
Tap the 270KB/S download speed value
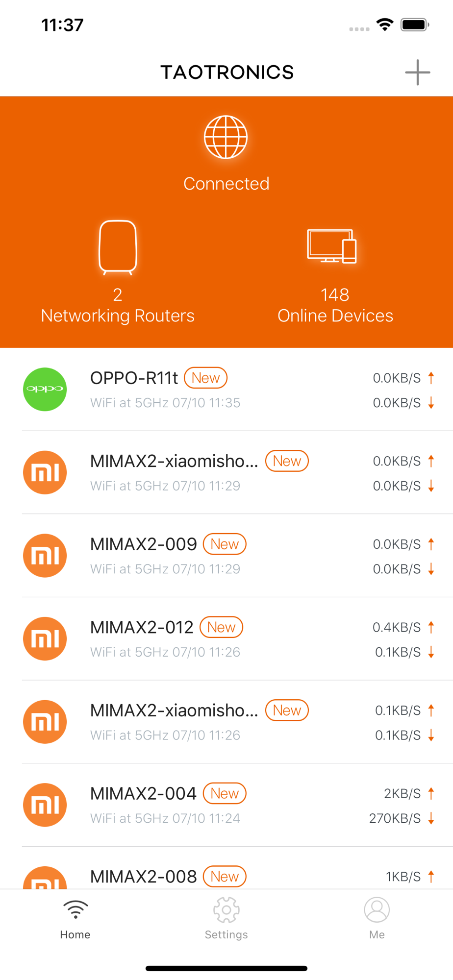click(395, 818)
